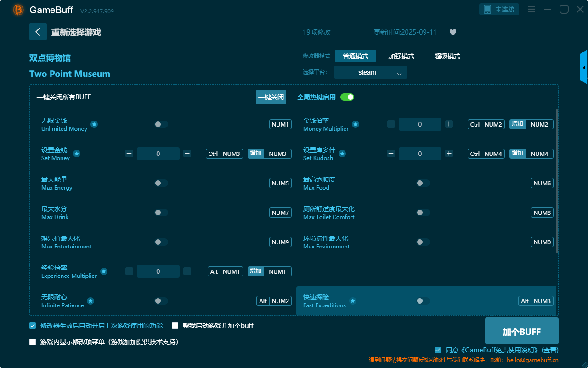588x368 pixels.
Task: Click the Set Money value field
Action: (x=158, y=154)
